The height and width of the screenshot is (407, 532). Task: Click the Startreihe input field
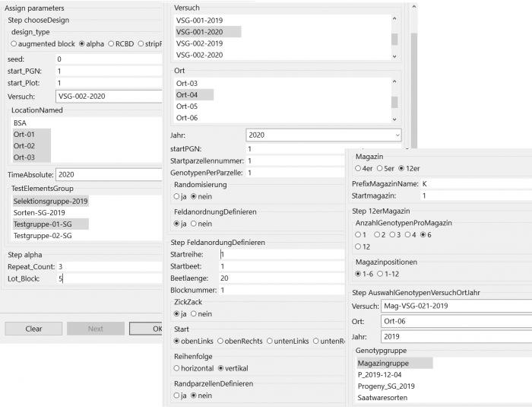(x=282, y=254)
